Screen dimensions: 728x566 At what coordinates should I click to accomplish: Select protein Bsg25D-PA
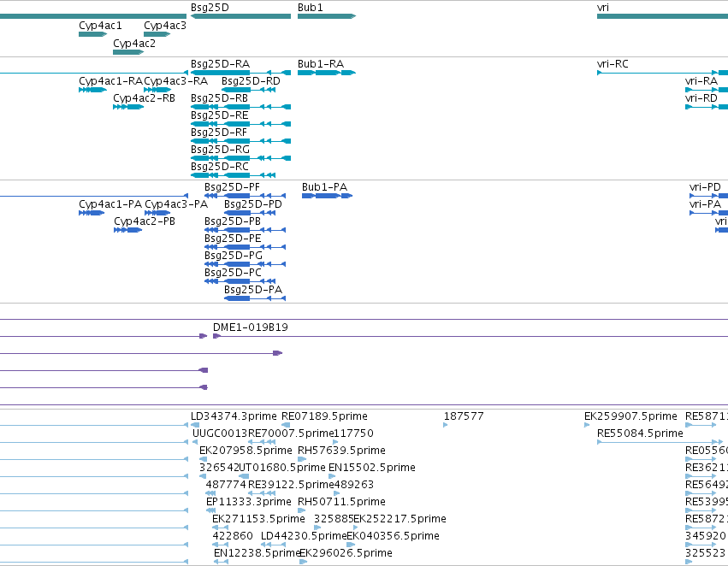tap(255, 298)
